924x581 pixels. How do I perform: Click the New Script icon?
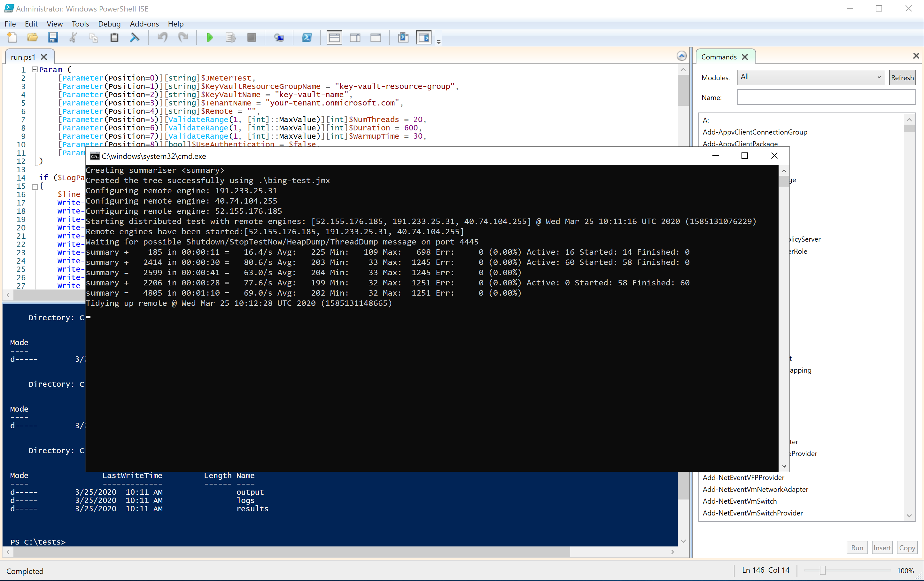point(12,38)
